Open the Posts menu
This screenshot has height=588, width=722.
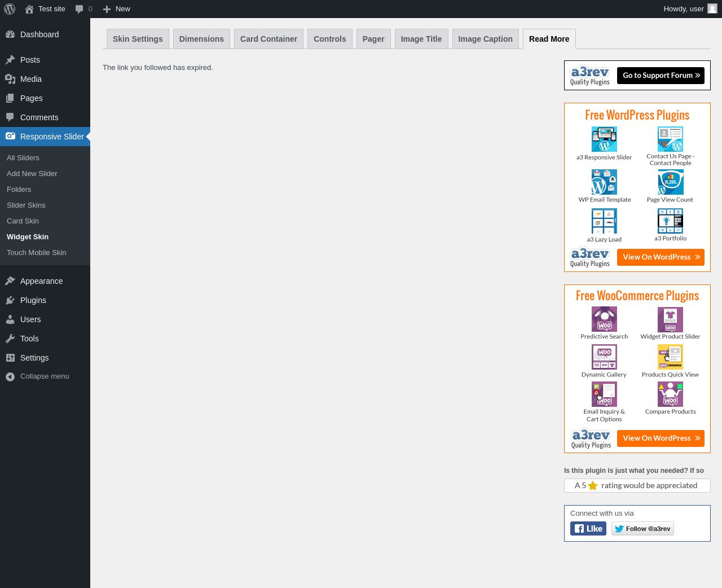pyautogui.click(x=45, y=60)
